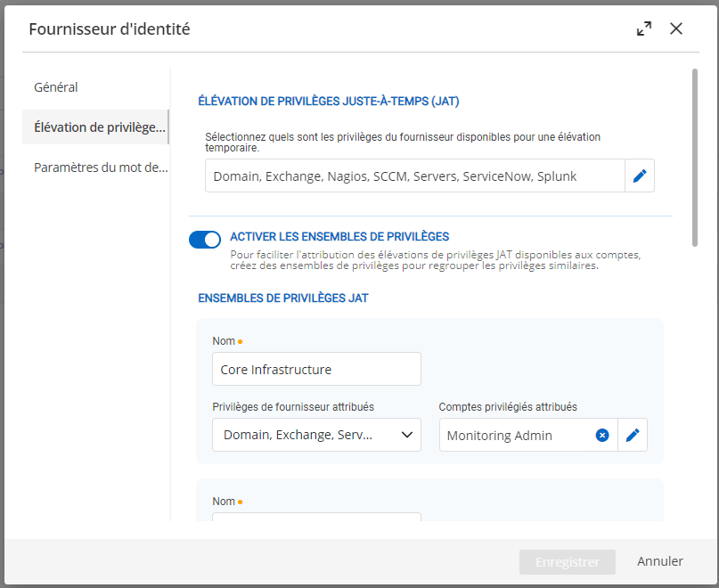Click the JAT privileges text field
Screen dimensions: 719x588
pyautogui.click(x=414, y=176)
